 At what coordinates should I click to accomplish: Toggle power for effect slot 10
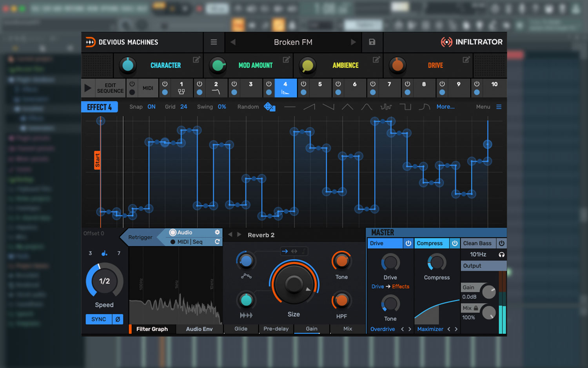click(477, 84)
